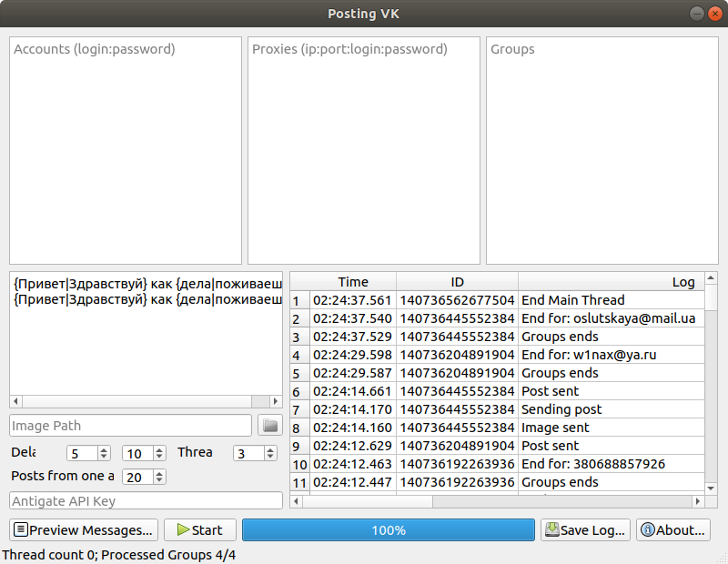The image size is (728, 564).
Task: Decrease the minimum delay value of 5
Action: click(x=104, y=457)
